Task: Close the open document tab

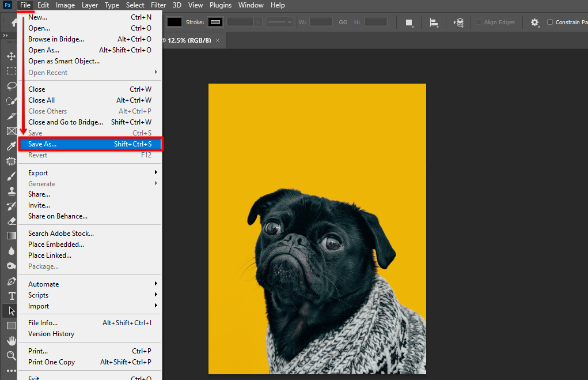Action: point(218,40)
